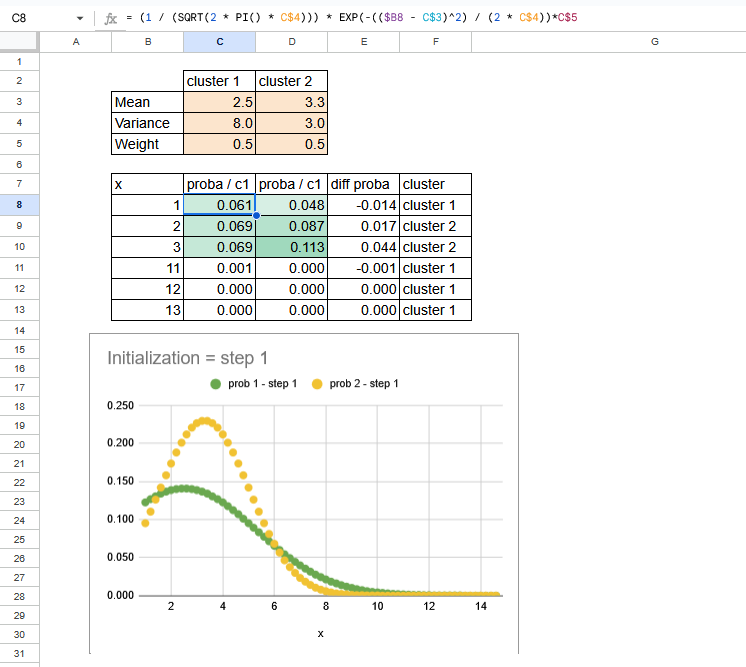The width and height of the screenshot is (746, 667).
Task: Click the Name box showing C8
Action: click(x=35, y=18)
